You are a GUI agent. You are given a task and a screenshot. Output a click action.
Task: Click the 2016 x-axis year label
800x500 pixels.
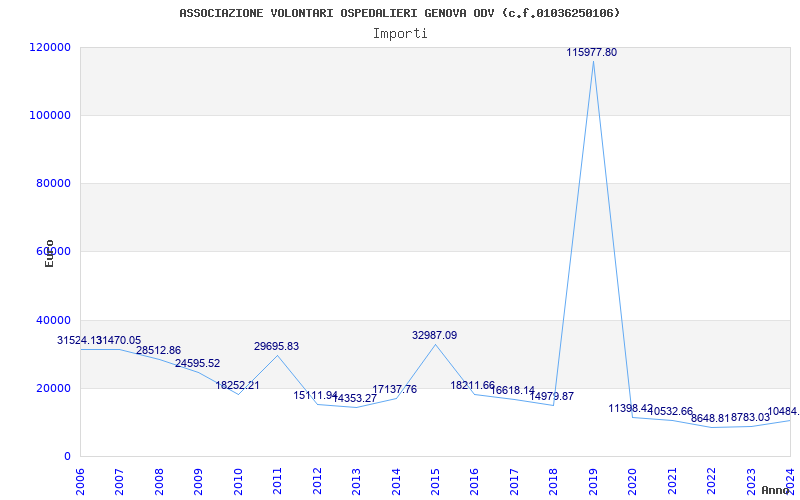point(474,482)
